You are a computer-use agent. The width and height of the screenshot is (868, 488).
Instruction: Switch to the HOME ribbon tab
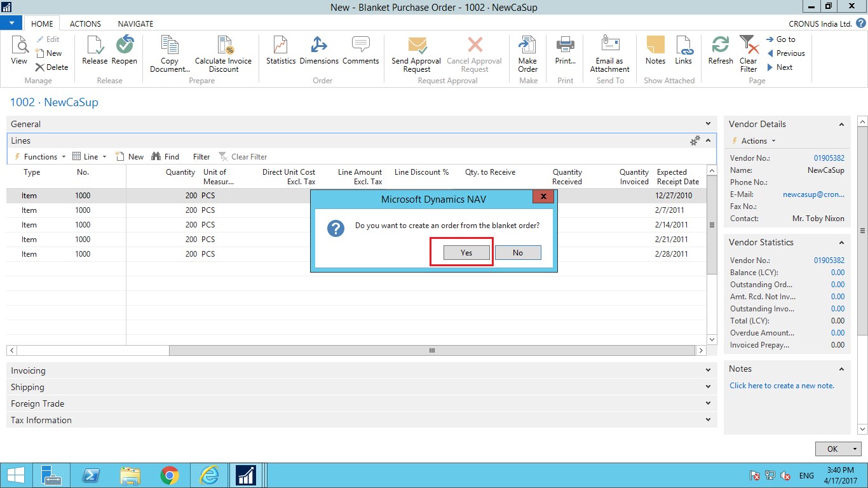pos(42,24)
